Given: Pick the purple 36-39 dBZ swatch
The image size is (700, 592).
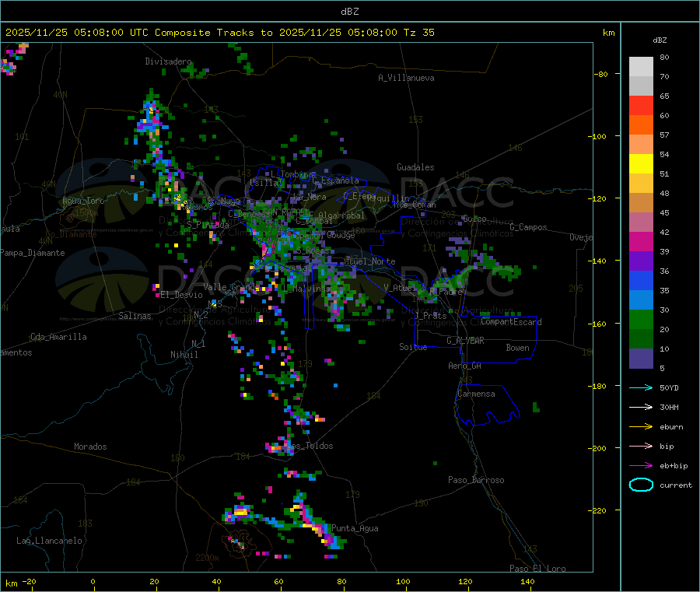Looking at the screenshot, I should click(641, 261).
